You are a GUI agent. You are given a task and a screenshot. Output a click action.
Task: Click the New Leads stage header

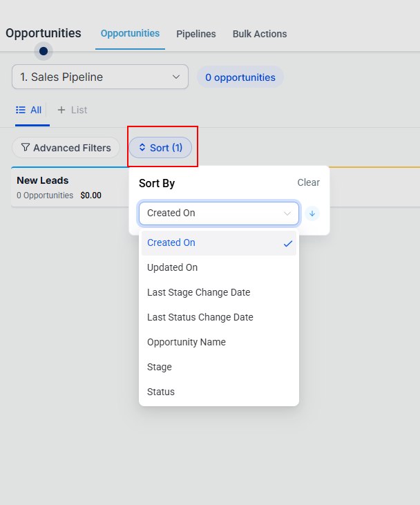(x=43, y=180)
